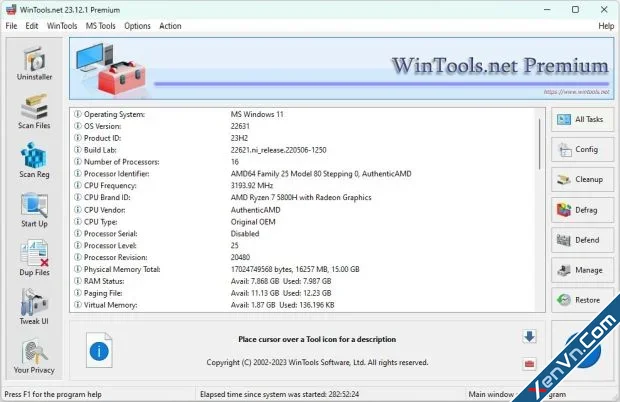Open the Uninstaller tool
This screenshot has width=620, height=402.
(x=34, y=63)
